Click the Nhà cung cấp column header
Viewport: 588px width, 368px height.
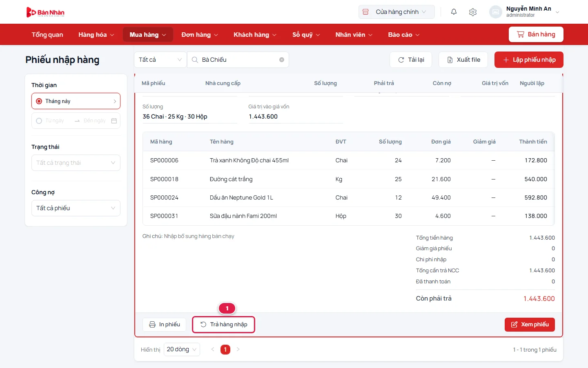(223, 83)
